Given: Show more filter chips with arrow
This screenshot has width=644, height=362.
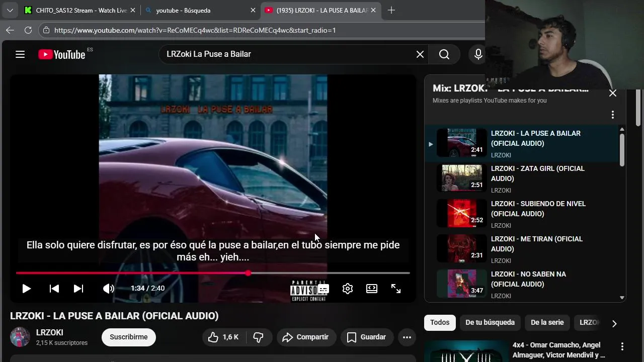Looking at the screenshot, I should [x=614, y=323].
